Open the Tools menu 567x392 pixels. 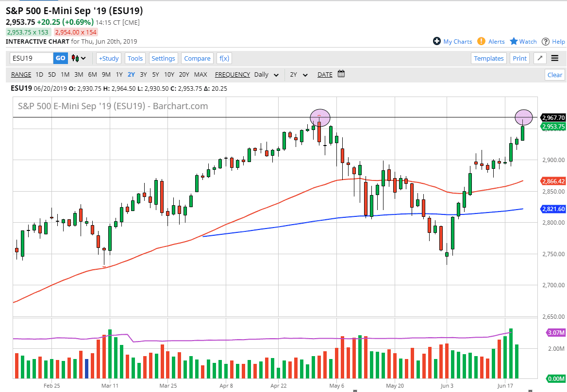pos(135,58)
